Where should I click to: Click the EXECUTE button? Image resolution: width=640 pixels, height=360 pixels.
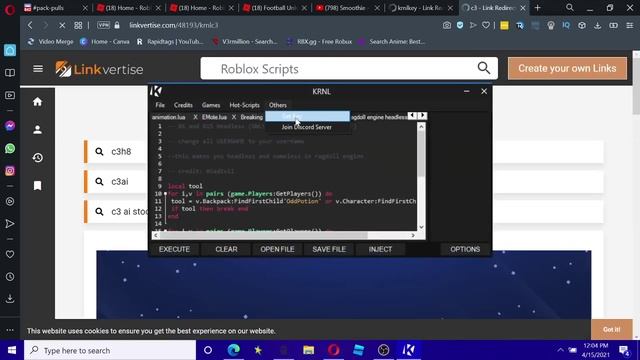pyautogui.click(x=174, y=249)
